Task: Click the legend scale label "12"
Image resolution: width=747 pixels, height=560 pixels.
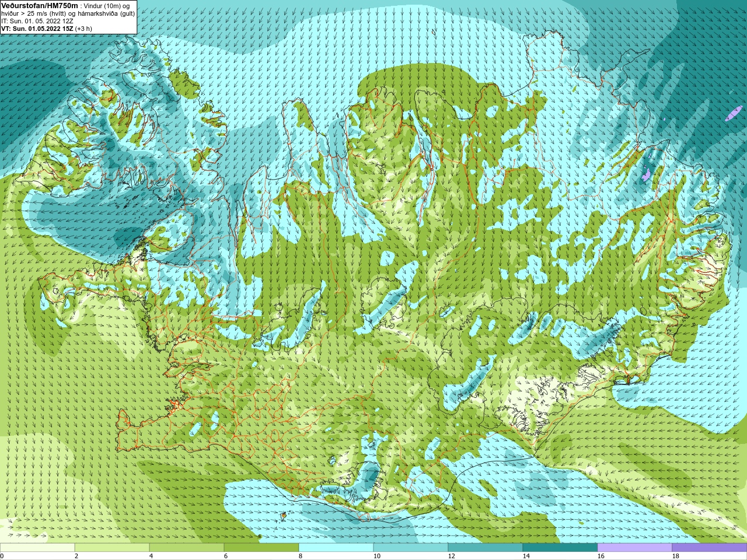Action: pyautogui.click(x=451, y=556)
